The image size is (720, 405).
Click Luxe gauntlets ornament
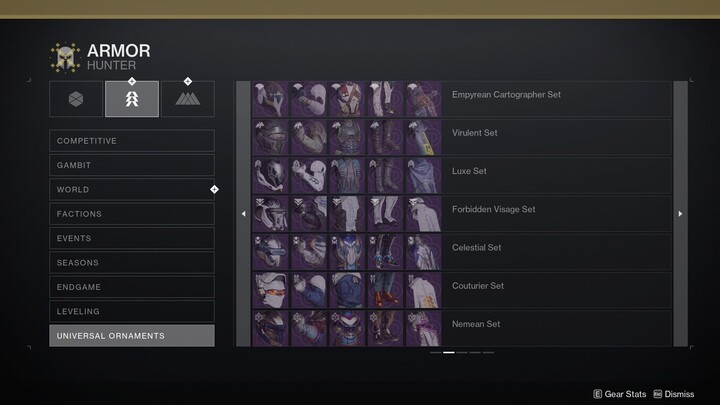[309, 175]
